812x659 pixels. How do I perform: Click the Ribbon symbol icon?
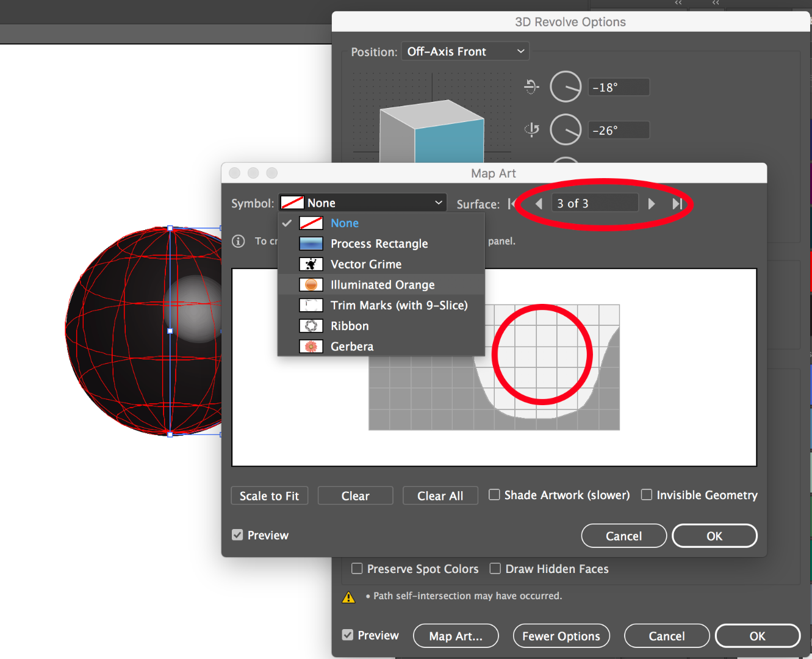pos(311,325)
